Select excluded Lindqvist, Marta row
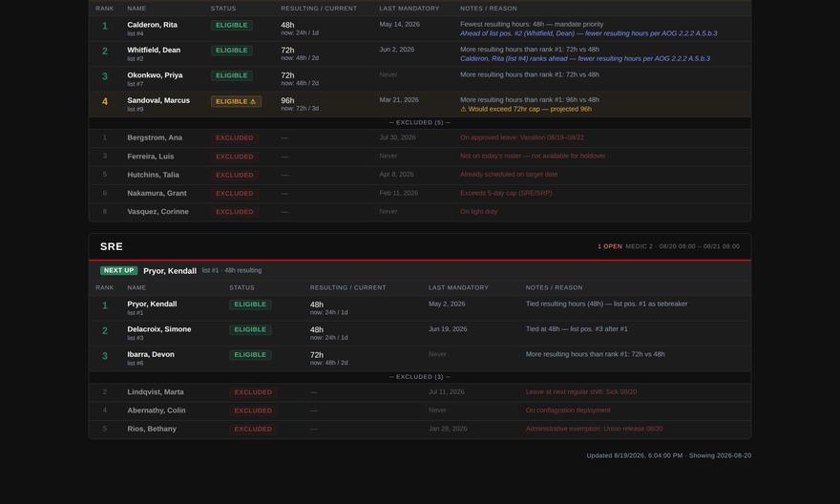The width and height of the screenshot is (840, 504). (x=419, y=392)
